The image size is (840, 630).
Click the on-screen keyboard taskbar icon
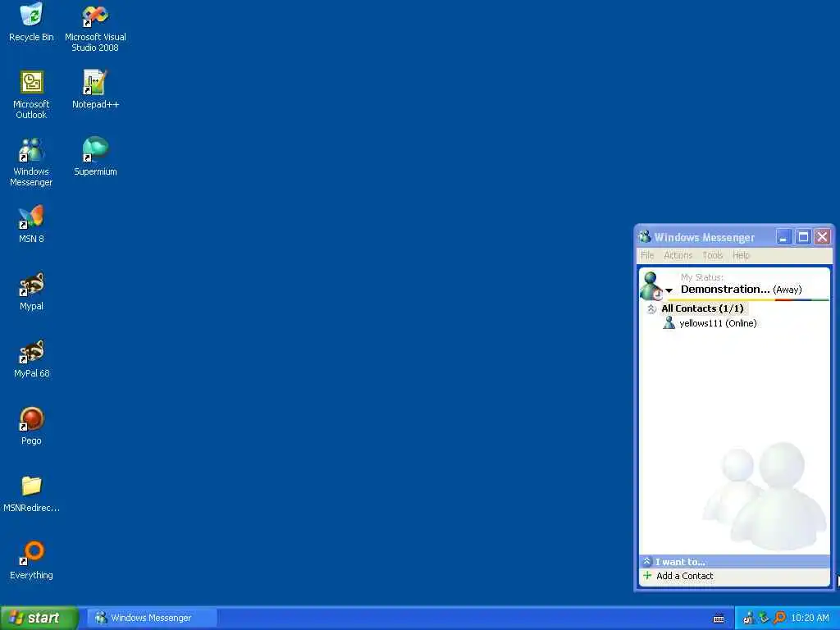click(x=719, y=619)
